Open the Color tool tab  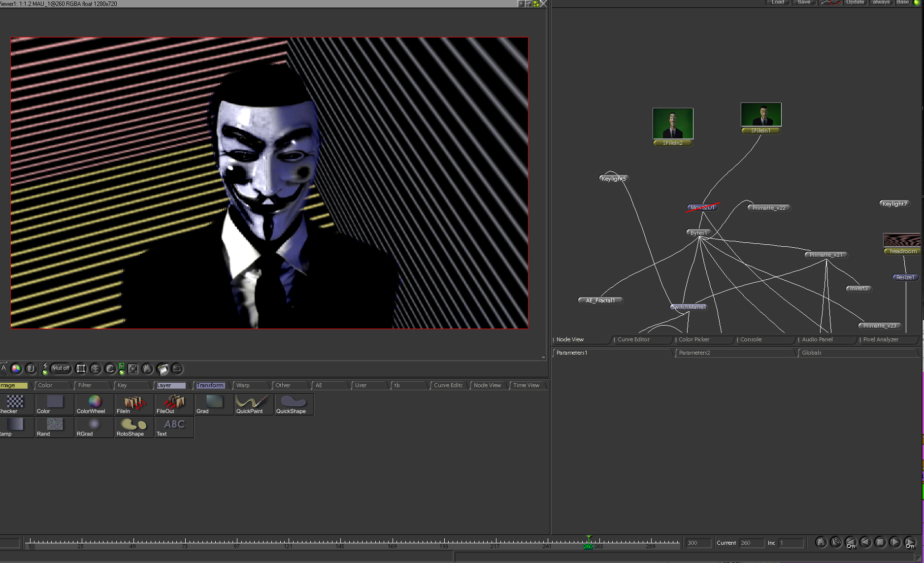(53, 385)
